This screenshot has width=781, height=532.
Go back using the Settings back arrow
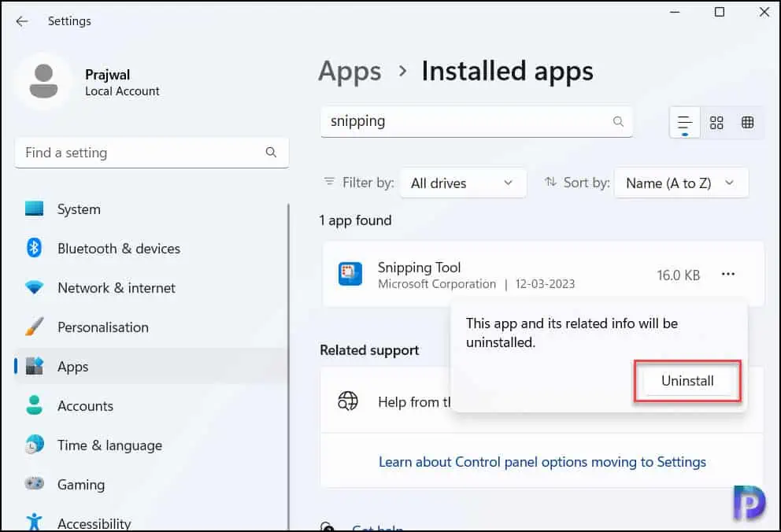click(x=21, y=21)
